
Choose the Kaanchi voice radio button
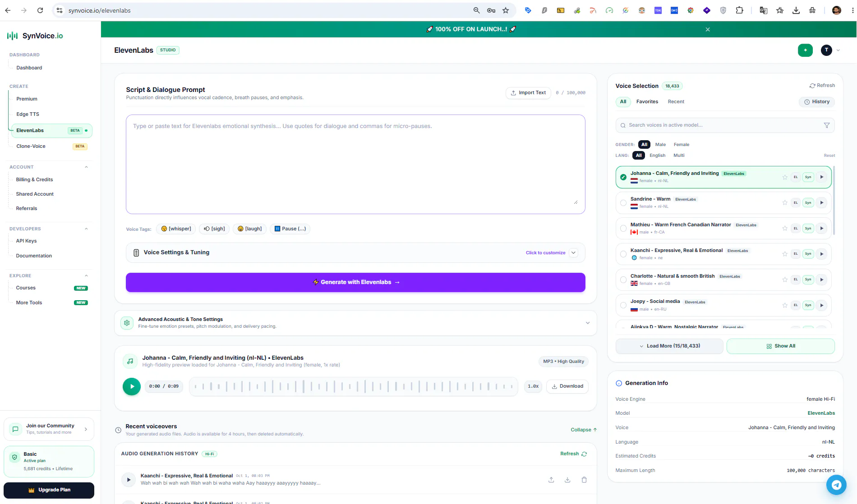click(623, 254)
